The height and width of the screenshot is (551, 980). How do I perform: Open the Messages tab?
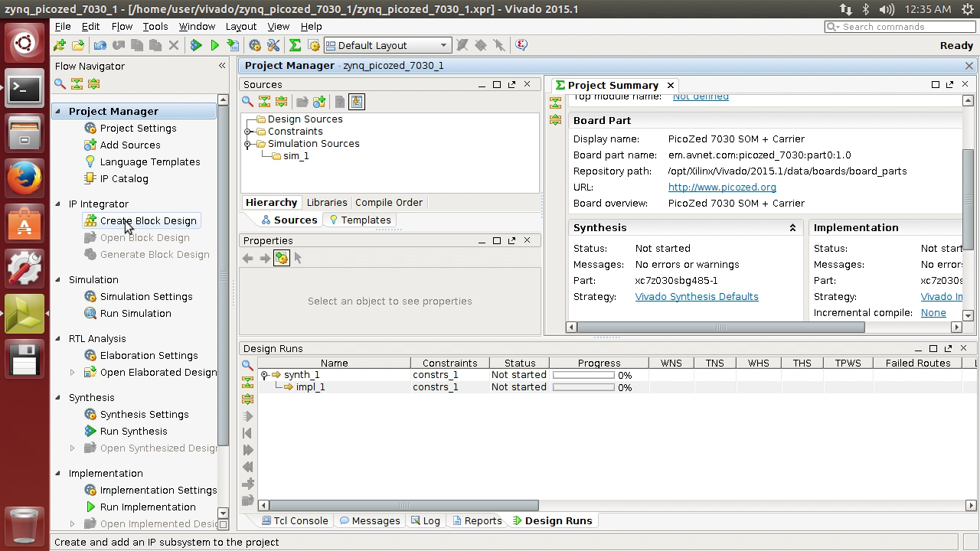point(370,520)
